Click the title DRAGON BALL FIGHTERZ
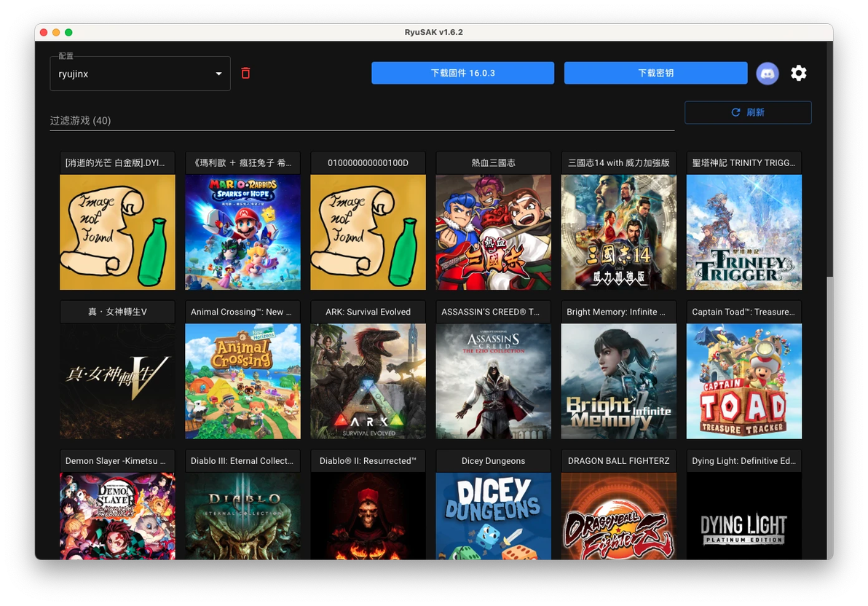868x606 pixels. point(619,461)
